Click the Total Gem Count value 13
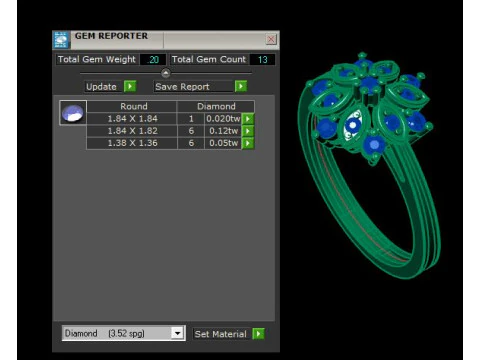 (x=262, y=60)
